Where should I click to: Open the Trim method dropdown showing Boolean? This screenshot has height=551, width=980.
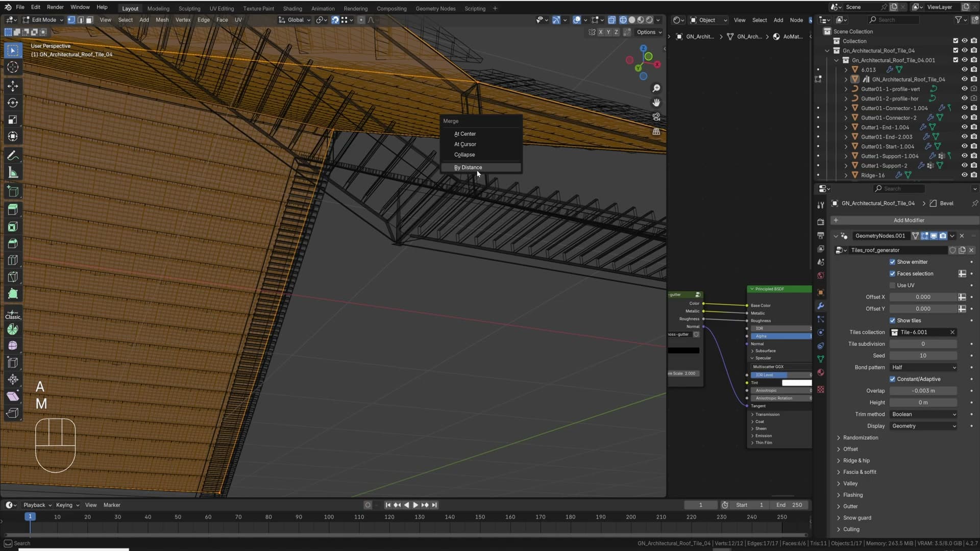[923, 414]
